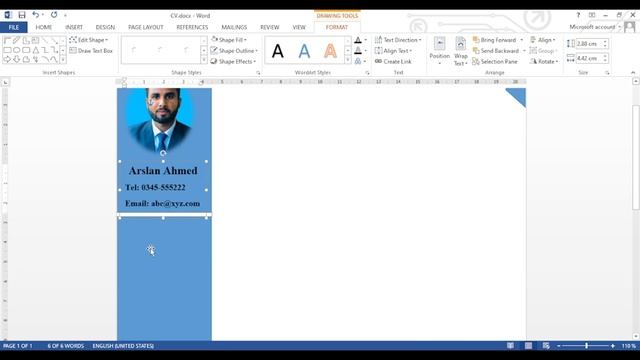
Task: Click shape height input field
Action: point(588,44)
